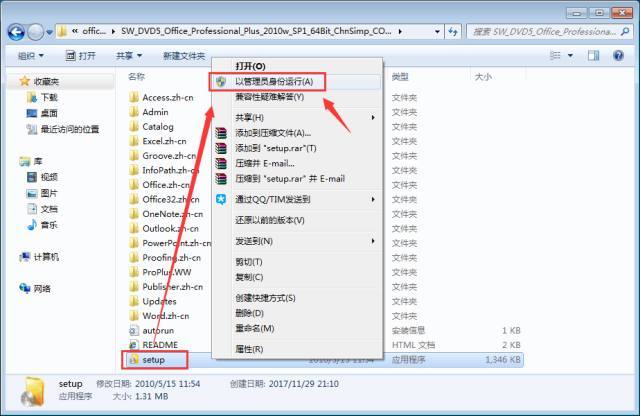Click 新建文件夹 toolbar button
This screenshot has height=416, width=640.
point(184,56)
